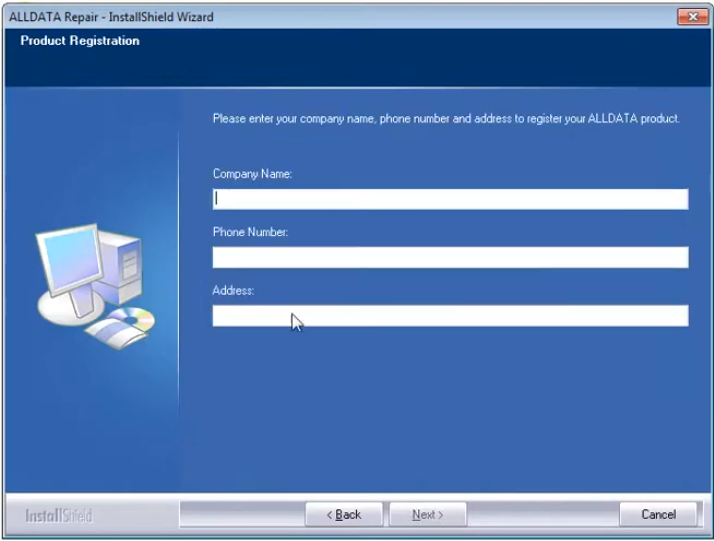
Task: Click the 'Company Name:' label
Action: [252, 174]
